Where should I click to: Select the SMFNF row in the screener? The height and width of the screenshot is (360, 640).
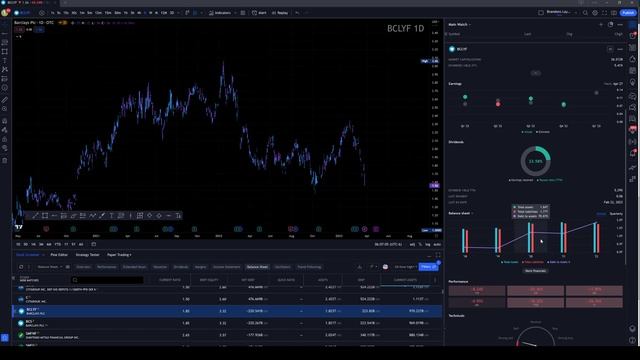coord(227,335)
